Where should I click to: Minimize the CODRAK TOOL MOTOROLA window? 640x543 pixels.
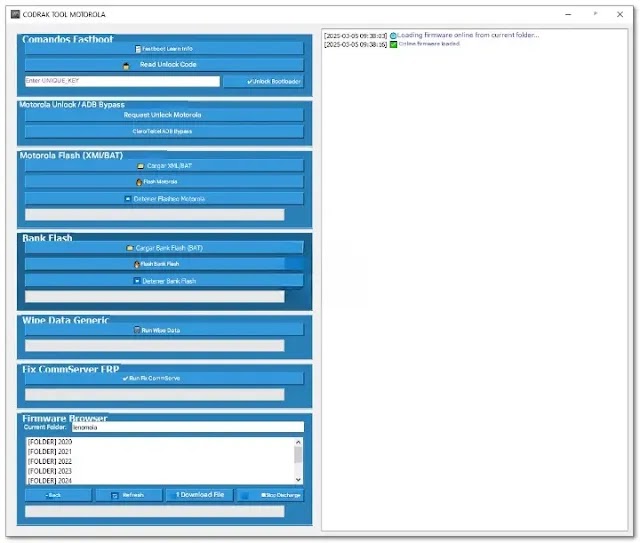click(x=568, y=14)
